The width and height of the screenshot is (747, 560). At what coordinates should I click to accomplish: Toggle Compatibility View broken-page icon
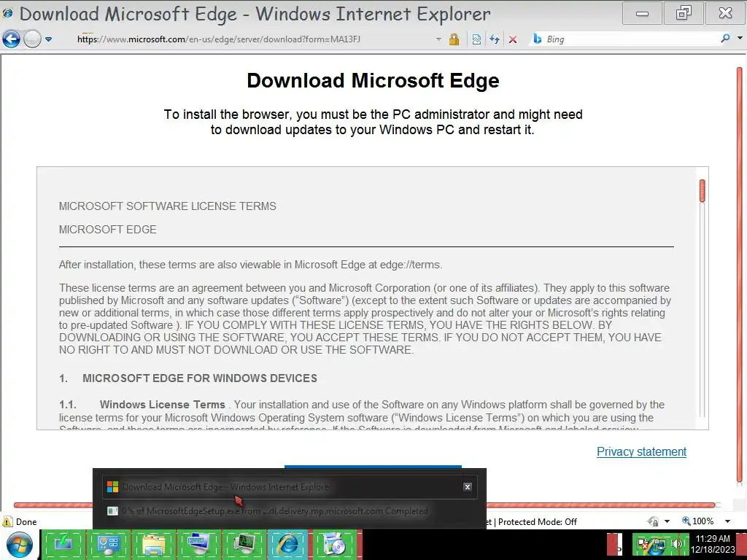(x=476, y=39)
